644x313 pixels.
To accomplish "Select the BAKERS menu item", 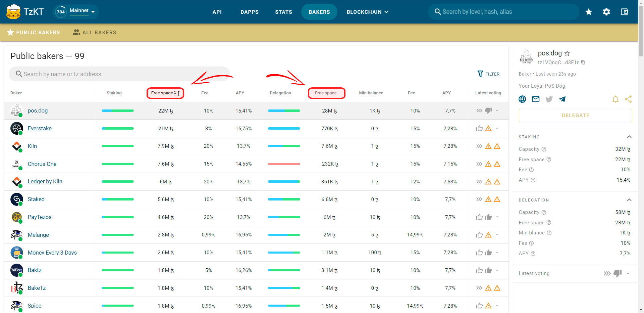I will (319, 12).
